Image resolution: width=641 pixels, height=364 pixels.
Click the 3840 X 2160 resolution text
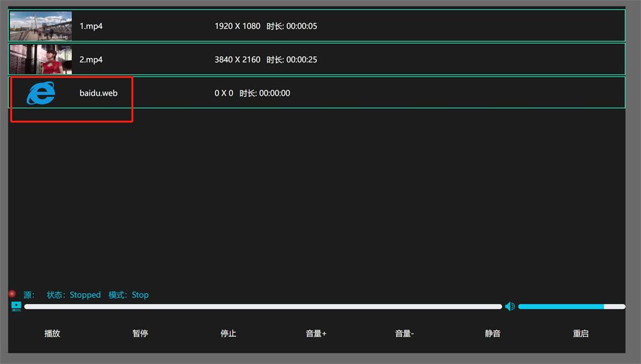237,59
